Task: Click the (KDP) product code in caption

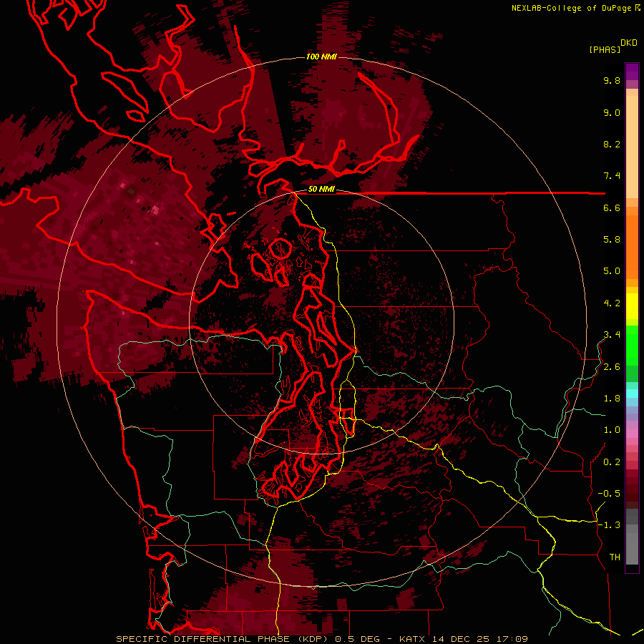Action: click(313, 639)
